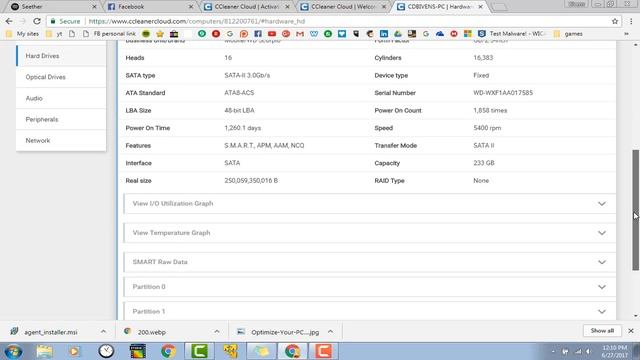This screenshot has height=360, width=640.
Task: Expand the Partition 1 section
Action: [x=369, y=311]
